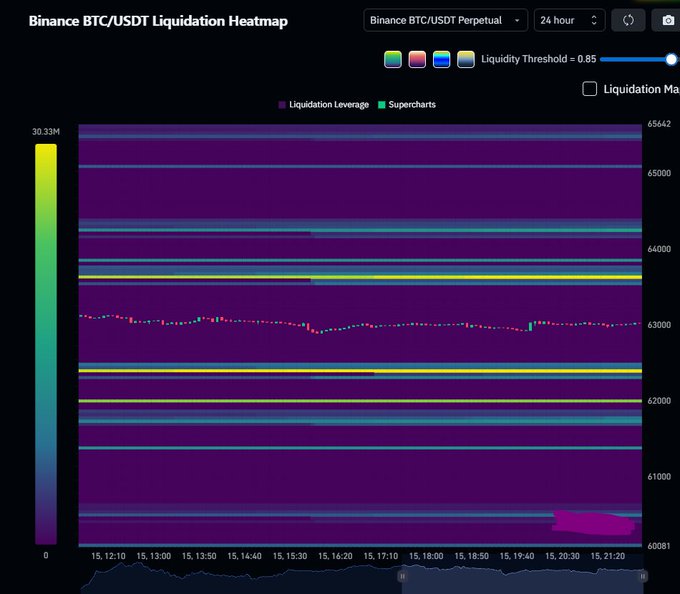Click the 65642 top price label
Screen dimensions: 680x594
[659, 124]
